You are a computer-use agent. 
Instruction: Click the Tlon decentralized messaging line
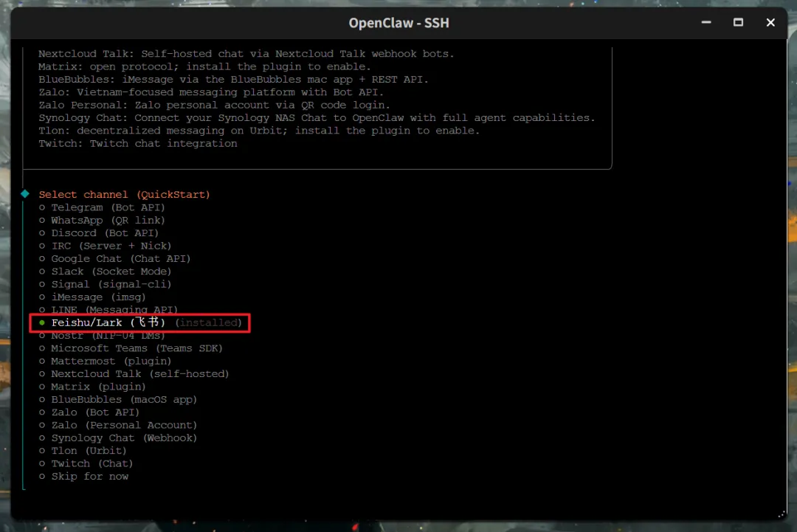click(259, 131)
